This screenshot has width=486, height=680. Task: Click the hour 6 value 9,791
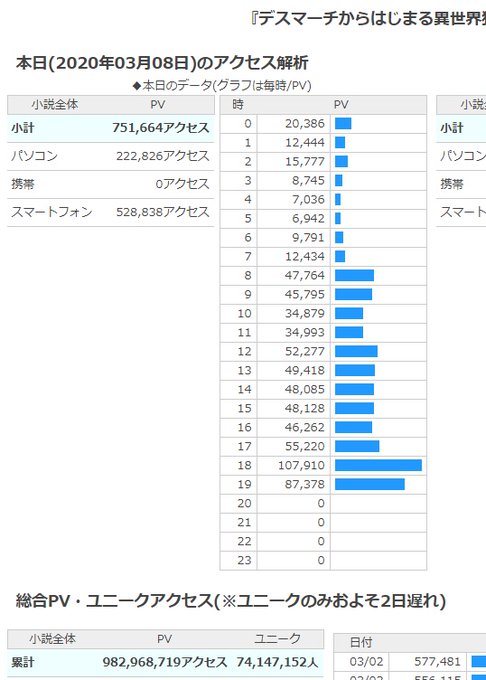click(x=308, y=237)
